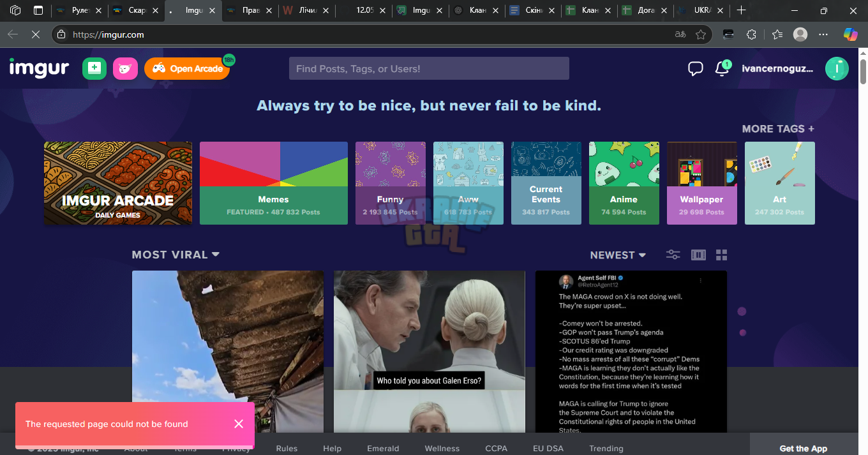Open the Art tag card

780,183
